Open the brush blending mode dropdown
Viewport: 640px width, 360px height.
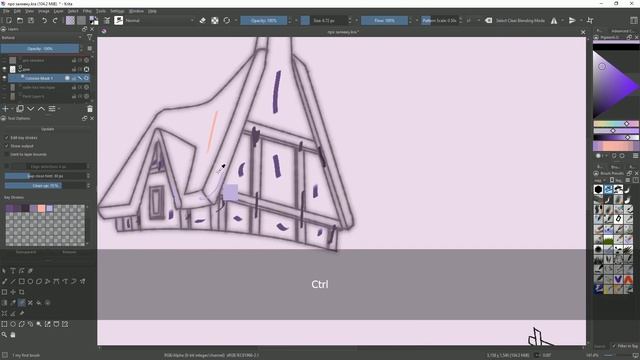click(160, 20)
